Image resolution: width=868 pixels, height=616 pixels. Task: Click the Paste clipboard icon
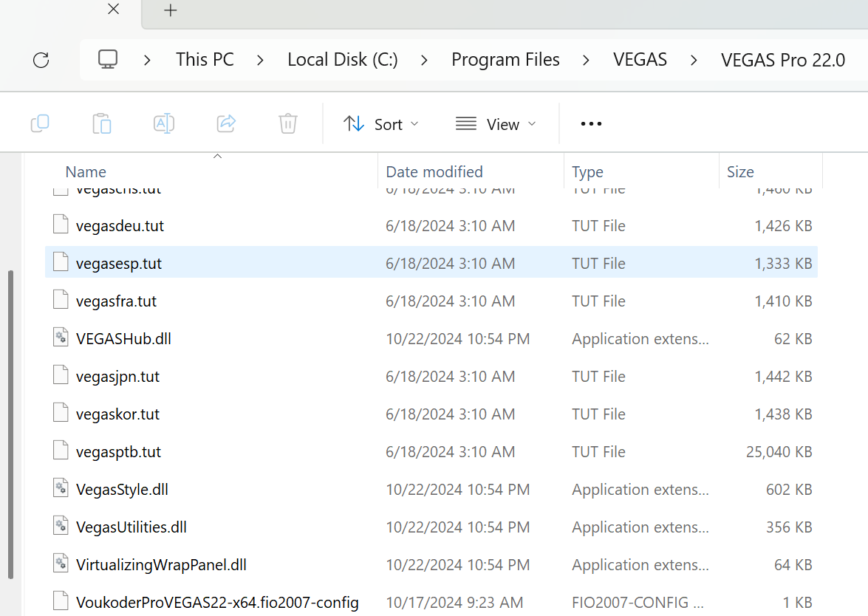pos(102,123)
